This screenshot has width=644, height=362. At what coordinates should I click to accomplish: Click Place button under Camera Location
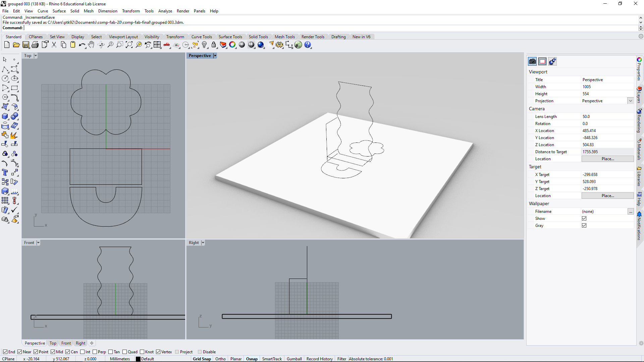pos(608,159)
